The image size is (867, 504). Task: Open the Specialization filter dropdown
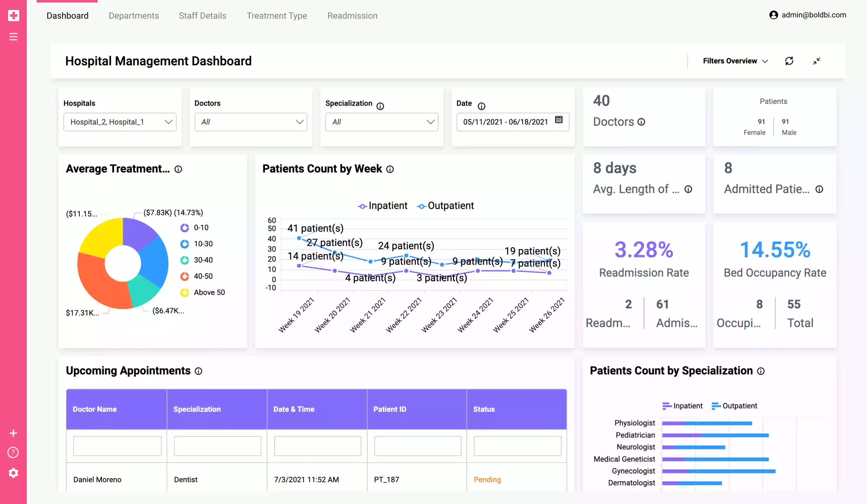click(381, 122)
